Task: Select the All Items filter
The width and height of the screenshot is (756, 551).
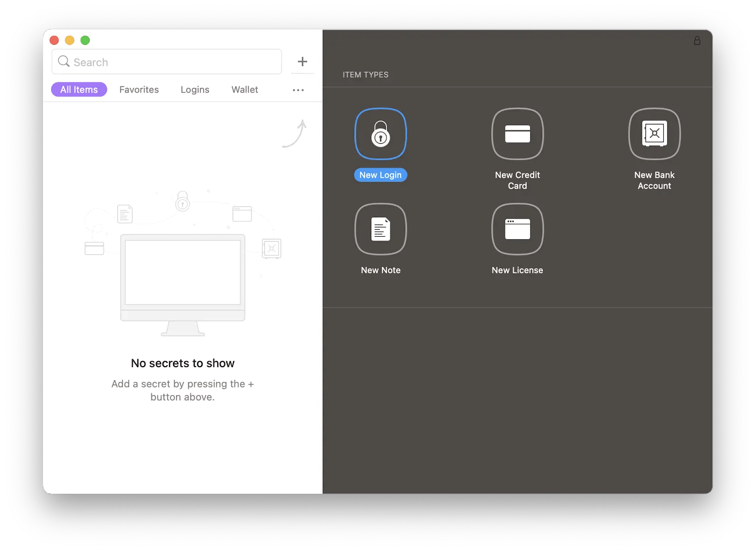Action: (79, 89)
